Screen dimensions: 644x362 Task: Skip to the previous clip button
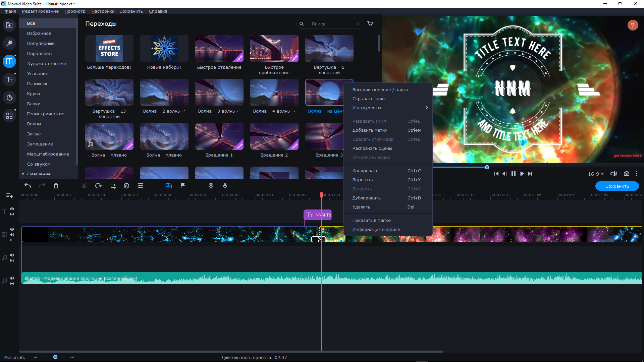coord(496,174)
